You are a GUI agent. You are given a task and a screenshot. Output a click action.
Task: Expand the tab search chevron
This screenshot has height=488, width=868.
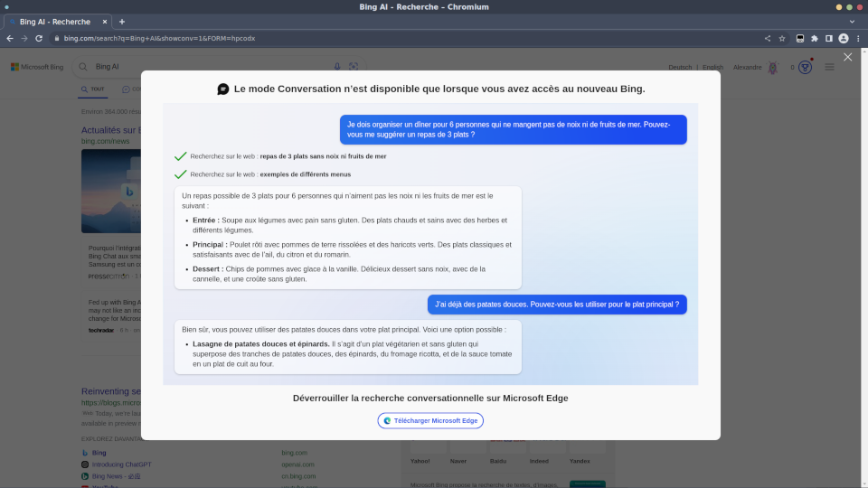click(852, 21)
